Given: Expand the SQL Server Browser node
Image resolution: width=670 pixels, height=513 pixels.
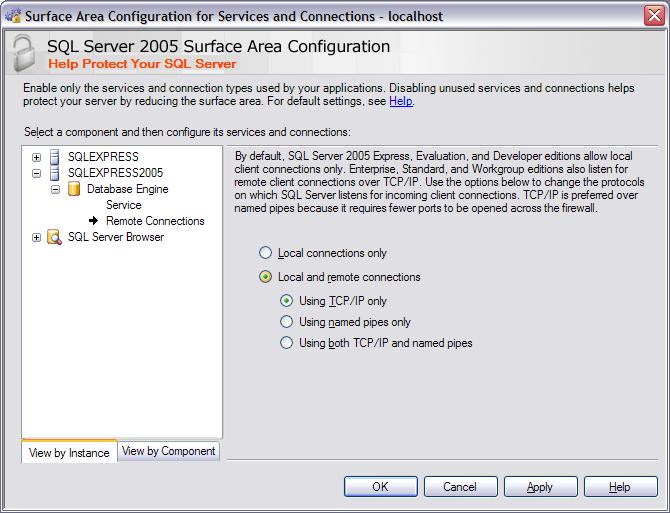Looking at the screenshot, I should tap(37, 237).
